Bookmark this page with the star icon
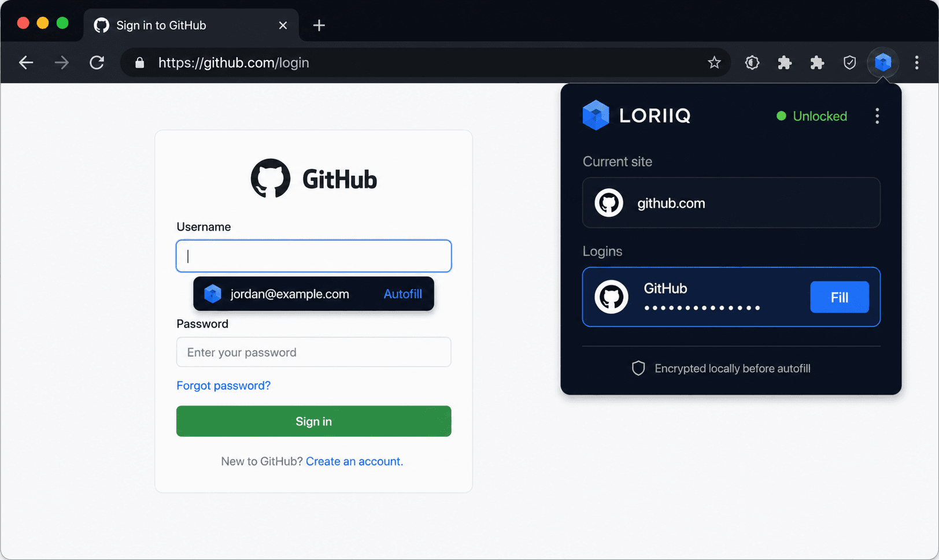The image size is (939, 560). [714, 62]
